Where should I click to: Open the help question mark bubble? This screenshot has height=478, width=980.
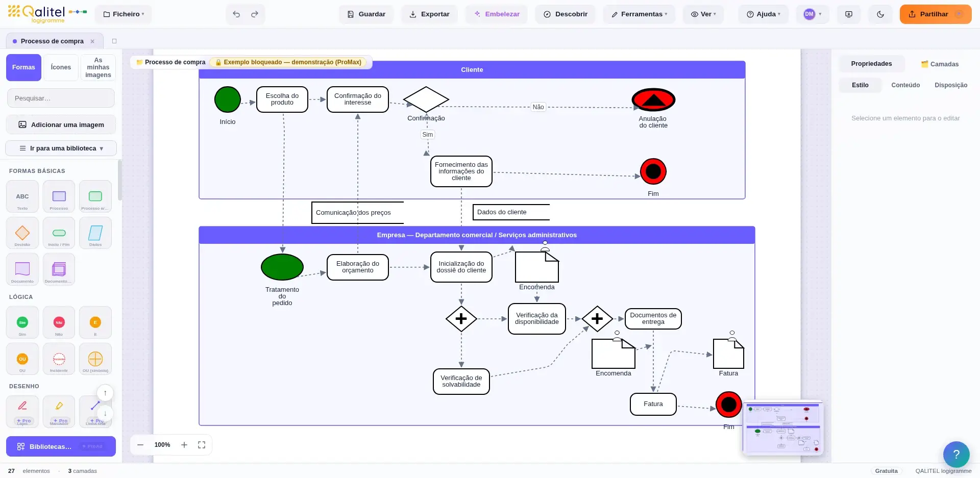[x=956, y=454]
